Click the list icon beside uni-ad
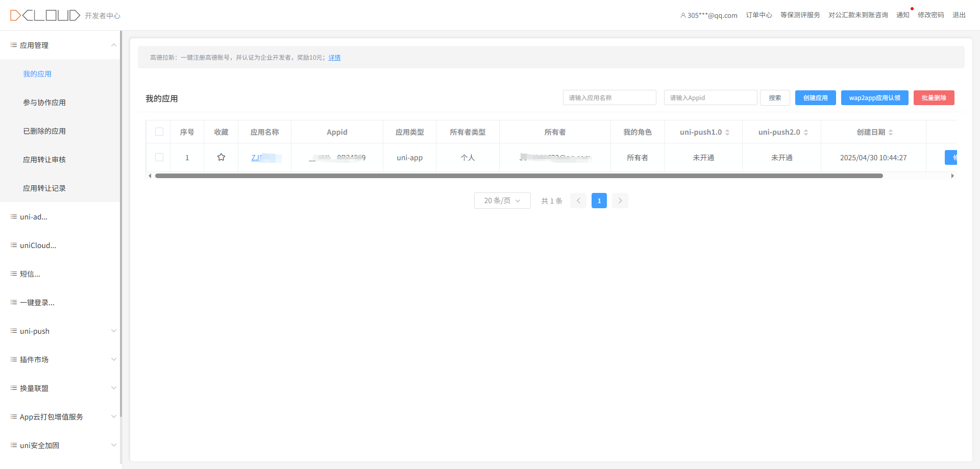Image resolution: width=980 pixels, height=469 pixels. 14,216
